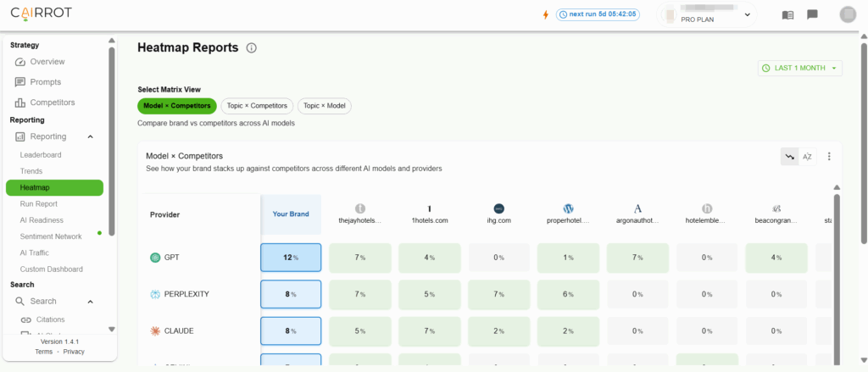Click the GPT provider icon
Image resolution: width=868 pixels, height=372 pixels.
pos(155,258)
